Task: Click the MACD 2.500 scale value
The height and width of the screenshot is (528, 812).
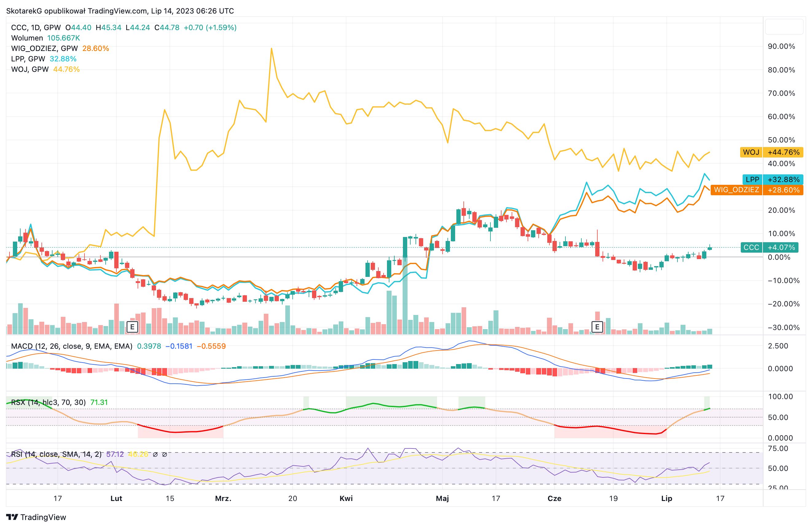Action: 778,346
